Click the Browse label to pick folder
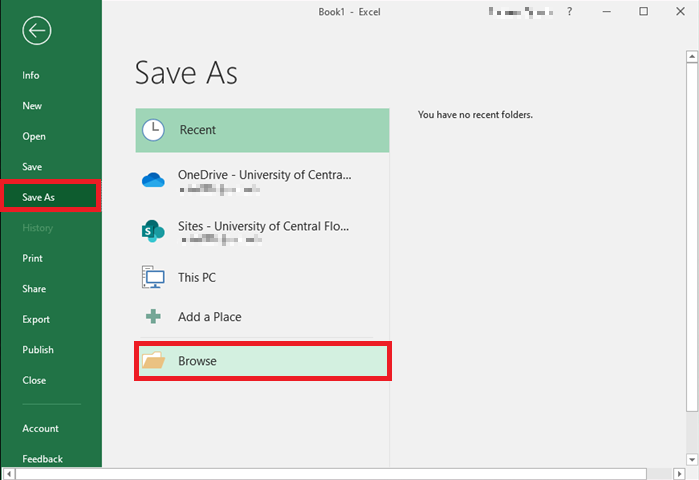Image resolution: width=699 pixels, height=480 pixels. (197, 361)
